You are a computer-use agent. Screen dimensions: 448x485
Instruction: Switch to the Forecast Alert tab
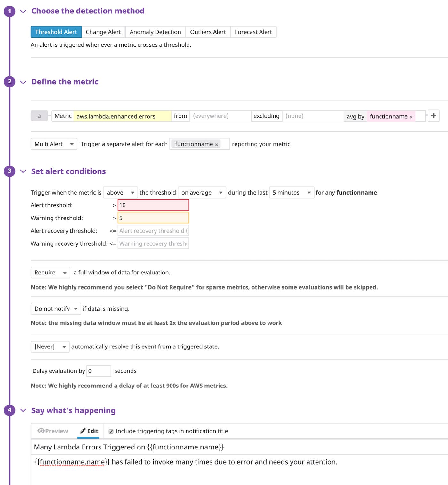[253, 32]
